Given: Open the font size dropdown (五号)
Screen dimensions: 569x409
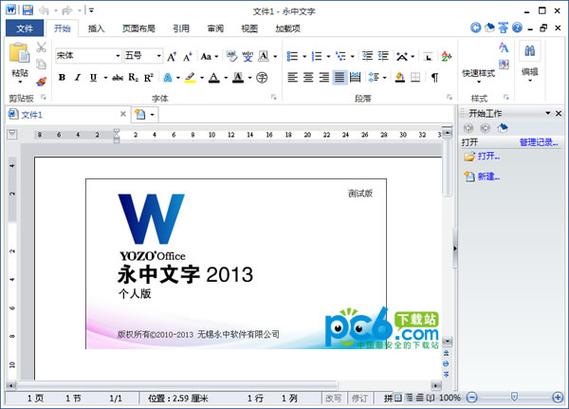Looking at the screenshot, I should pos(159,56).
